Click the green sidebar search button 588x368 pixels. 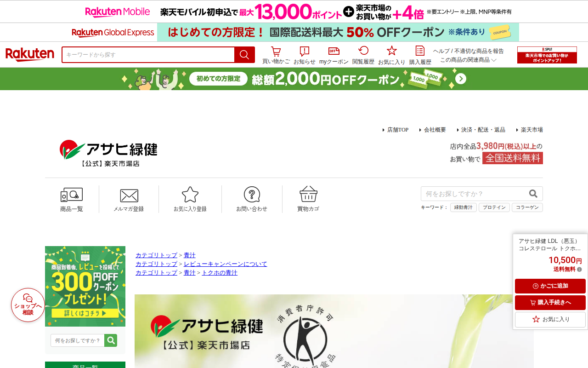111,340
